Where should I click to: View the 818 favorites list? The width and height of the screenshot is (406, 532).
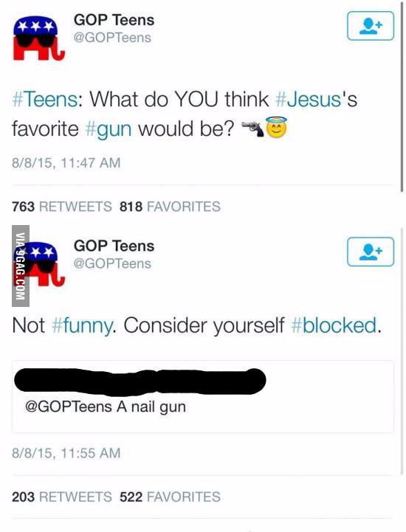(170, 207)
